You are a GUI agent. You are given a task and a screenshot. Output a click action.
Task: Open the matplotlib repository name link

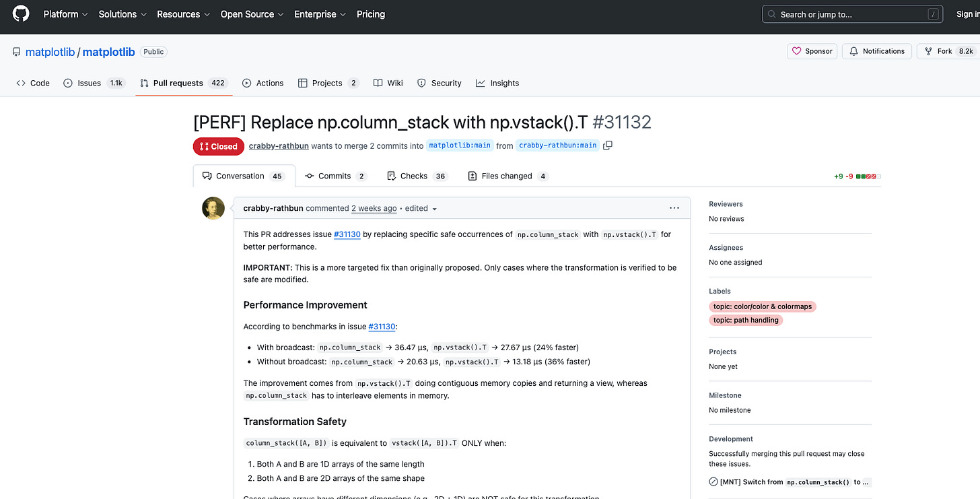tap(108, 52)
